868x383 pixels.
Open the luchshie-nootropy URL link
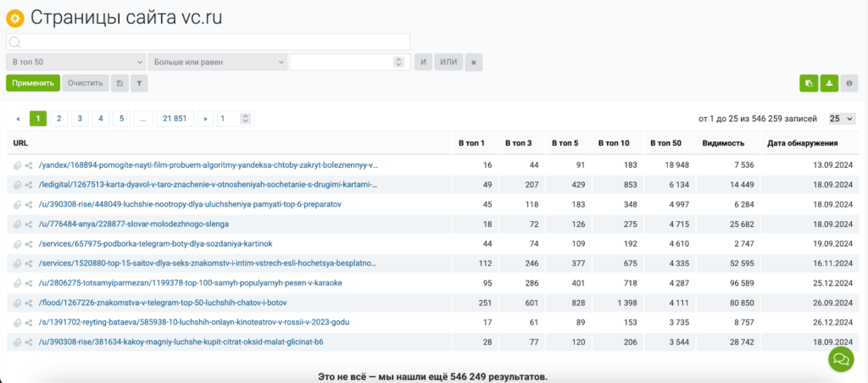click(191, 205)
